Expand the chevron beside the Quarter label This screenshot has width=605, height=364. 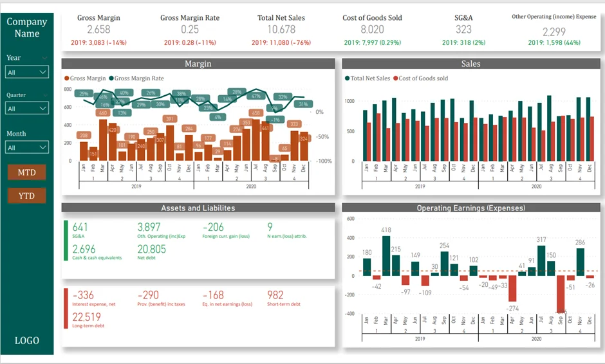point(45,95)
